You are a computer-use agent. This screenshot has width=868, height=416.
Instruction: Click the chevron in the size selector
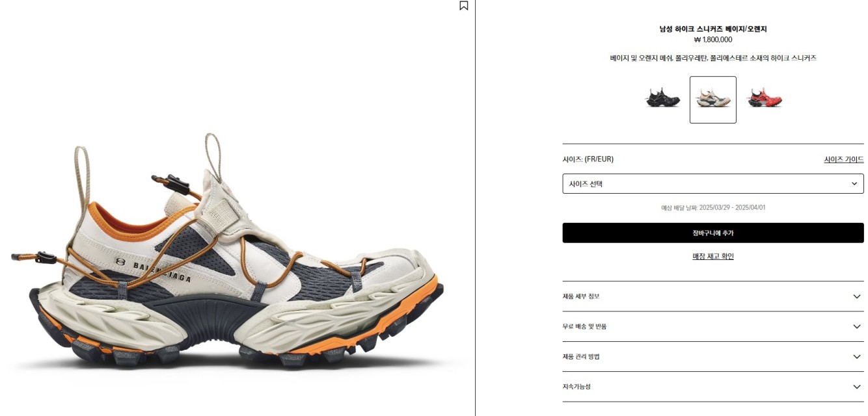click(x=854, y=184)
